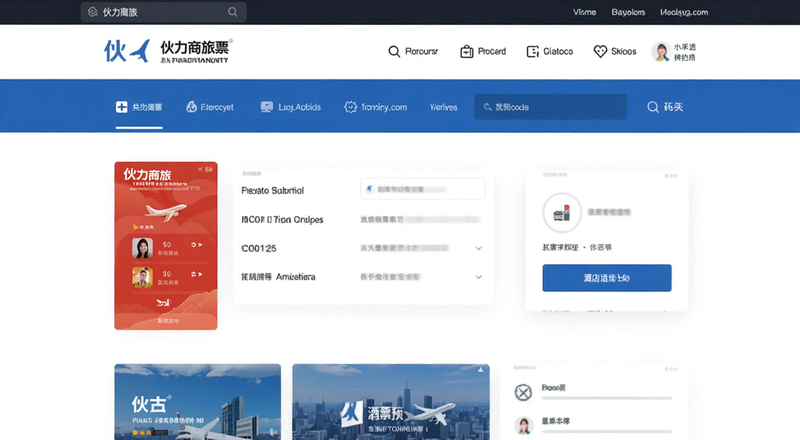
Task: Click the magnifier icon in the top search box
Action: [233, 12]
